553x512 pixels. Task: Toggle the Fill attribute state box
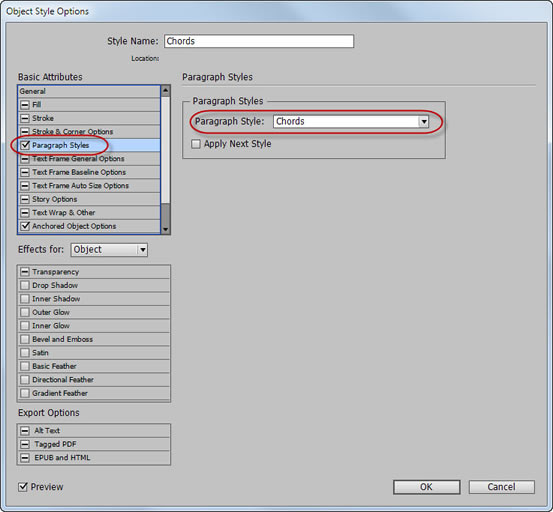25,105
